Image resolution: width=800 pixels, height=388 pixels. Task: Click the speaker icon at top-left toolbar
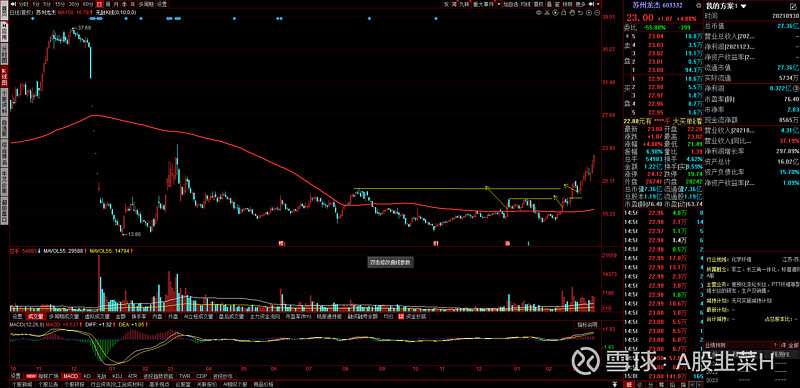(x=13, y=4)
